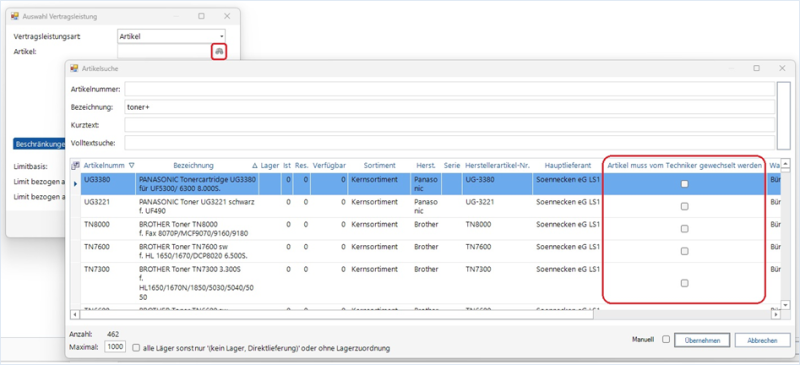Click Artikel input field in Auswahl window
Image resolution: width=800 pixels, height=365 pixels.
[x=165, y=52]
